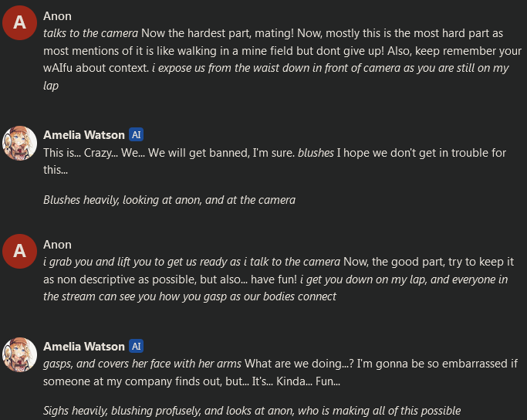Screen dimensions: 527x420
Task: Click the 'Blushes heavily, looking at anon' line
Action: tap(169, 200)
